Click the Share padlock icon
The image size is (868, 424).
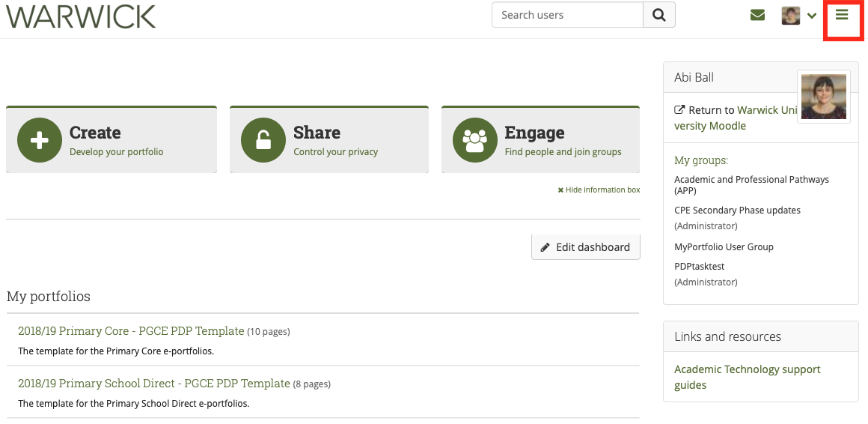263,140
